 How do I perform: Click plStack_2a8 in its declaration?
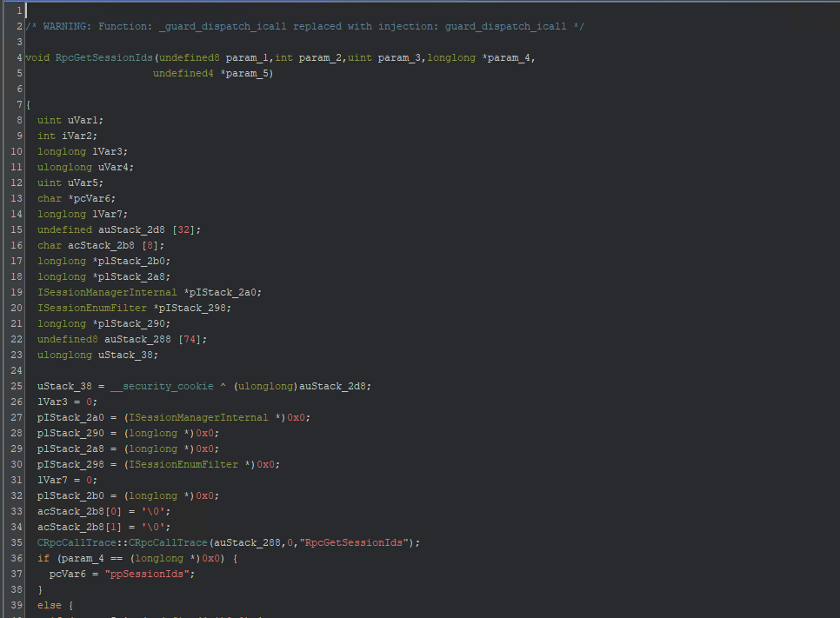[131, 276]
